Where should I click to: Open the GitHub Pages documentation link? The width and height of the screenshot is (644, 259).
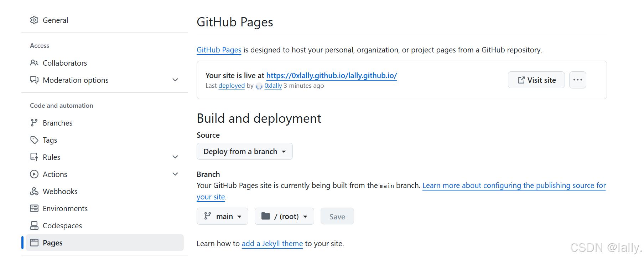coord(219,50)
